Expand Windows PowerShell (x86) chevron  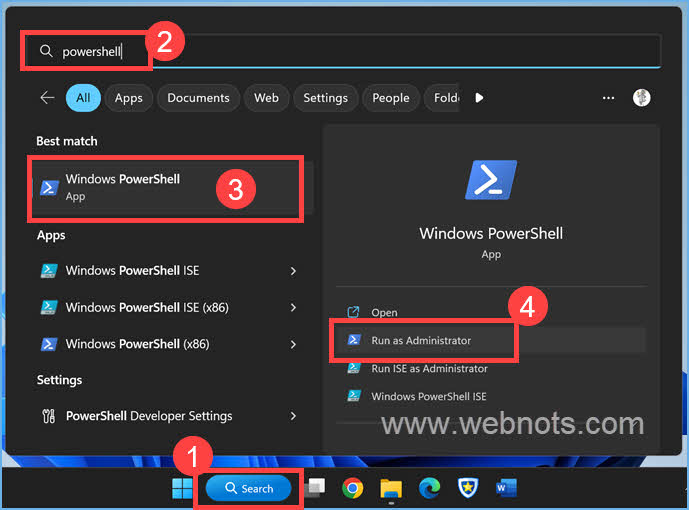click(293, 344)
